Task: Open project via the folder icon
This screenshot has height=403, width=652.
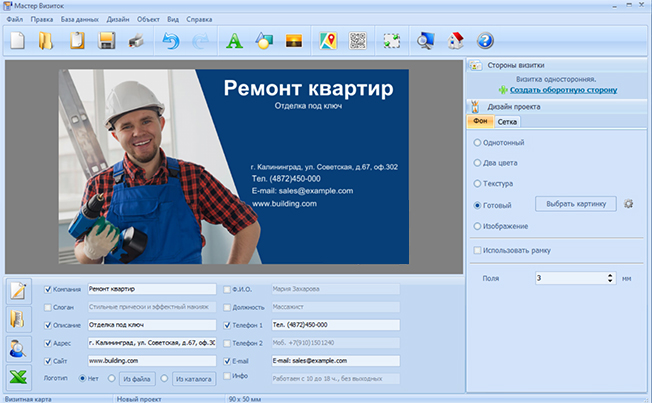Action: (46, 41)
